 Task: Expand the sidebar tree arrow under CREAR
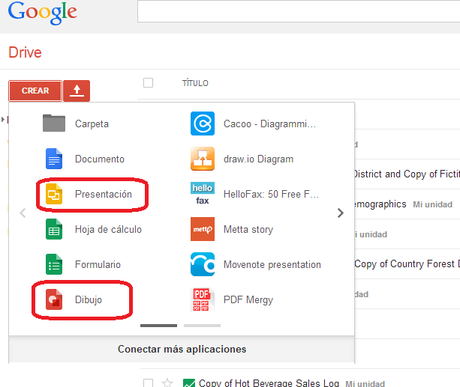(x=3, y=119)
